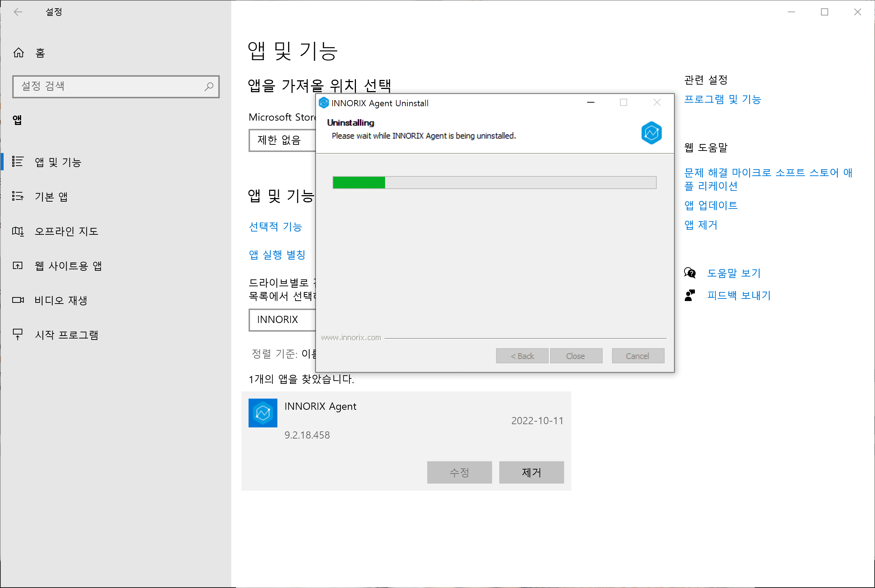Open Offline maps from the sidebar
875x588 pixels.
(66, 231)
